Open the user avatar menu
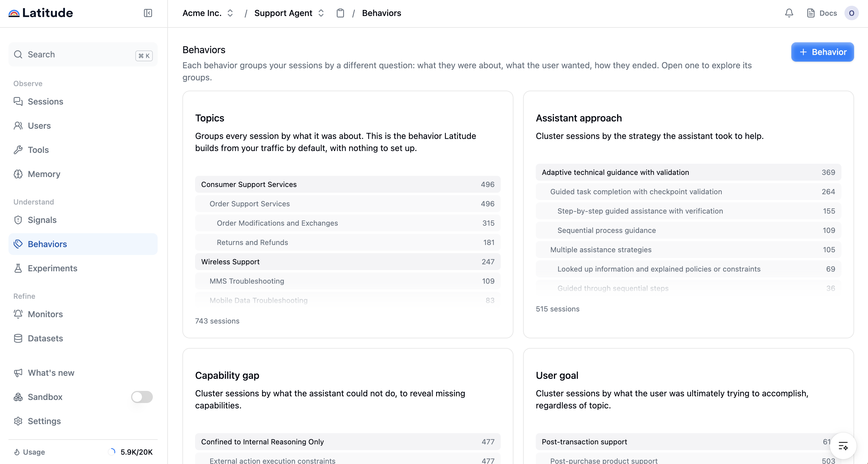Screen dimensions: 868x464 (851, 13)
